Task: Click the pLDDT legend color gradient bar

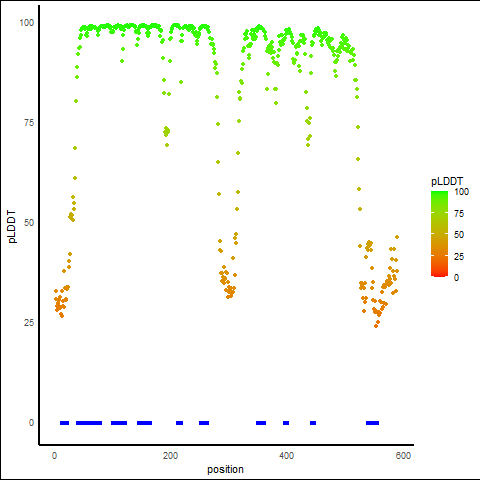Action: click(x=439, y=234)
